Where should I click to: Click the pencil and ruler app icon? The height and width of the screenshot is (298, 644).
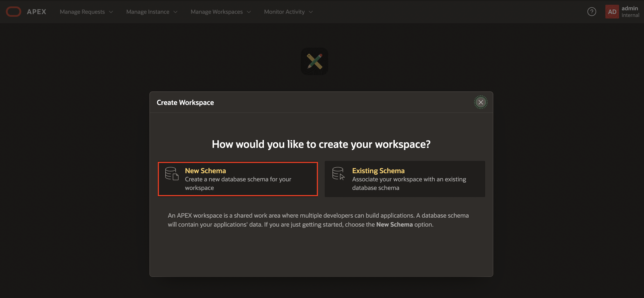point(314,61)
